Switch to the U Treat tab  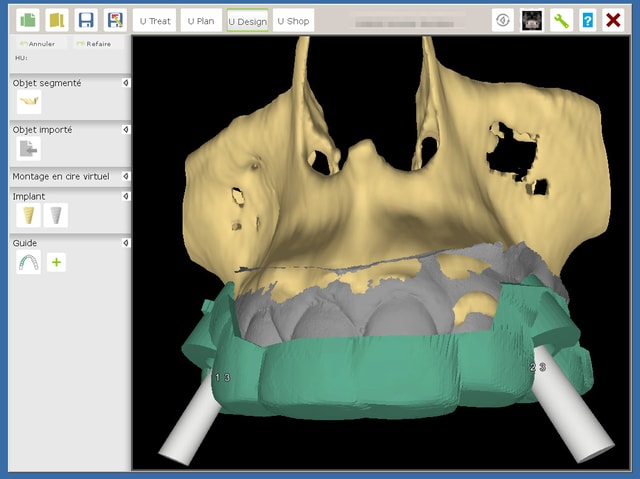[155, 20]
